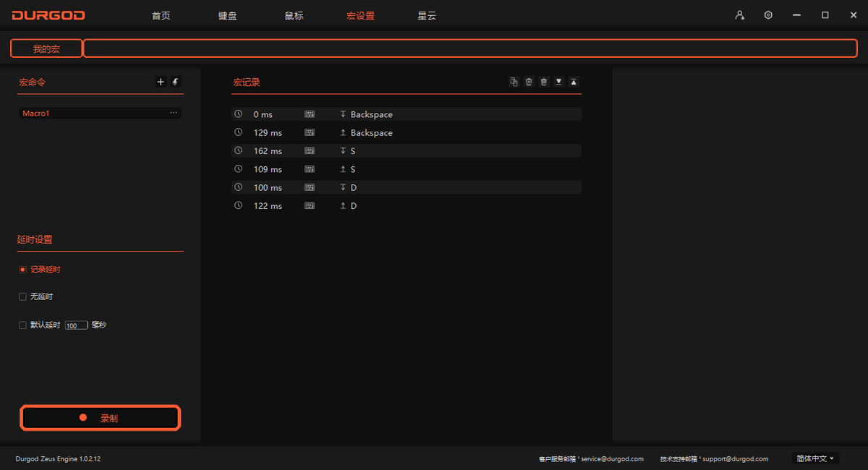Screen dimensions: 868x470
Task: Click the trash icon marked with an X
Action: coord(529,82)
